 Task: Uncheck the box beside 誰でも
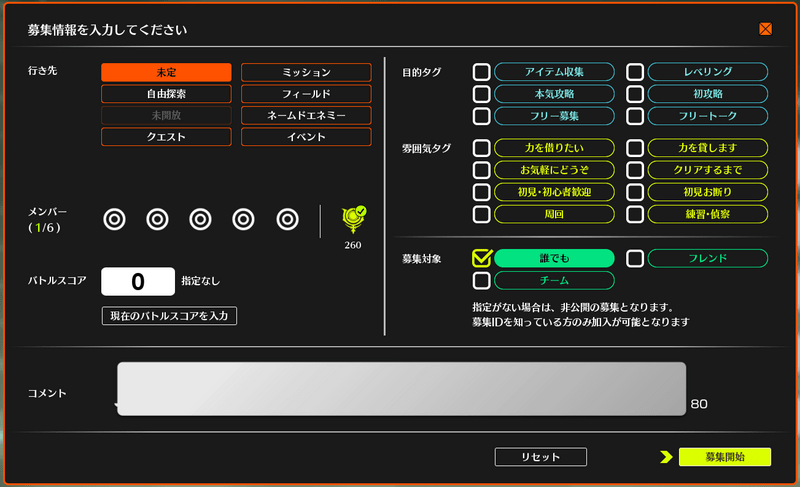pyautogui.click(x=481, y=258)
